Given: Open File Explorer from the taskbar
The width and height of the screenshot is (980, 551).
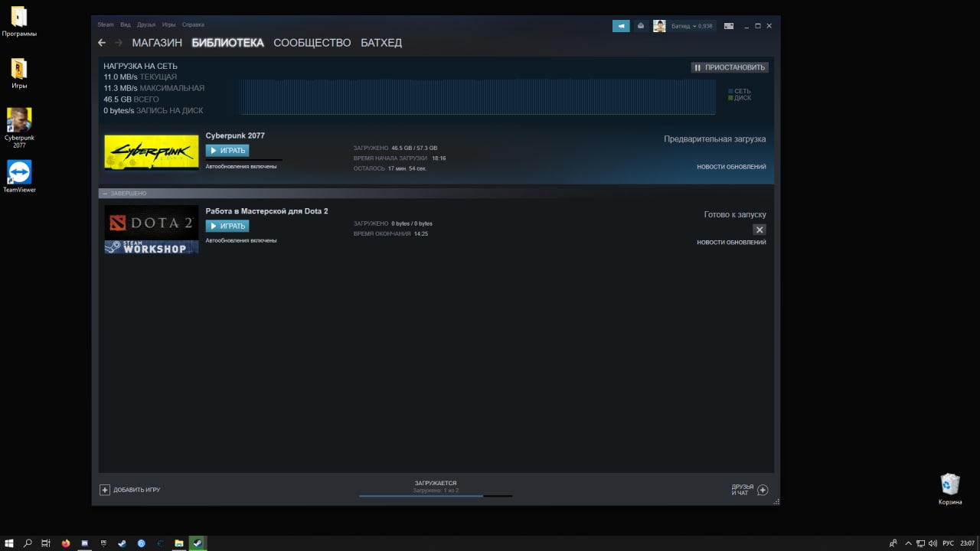Looking at the screenshot, I should (179, 543).
